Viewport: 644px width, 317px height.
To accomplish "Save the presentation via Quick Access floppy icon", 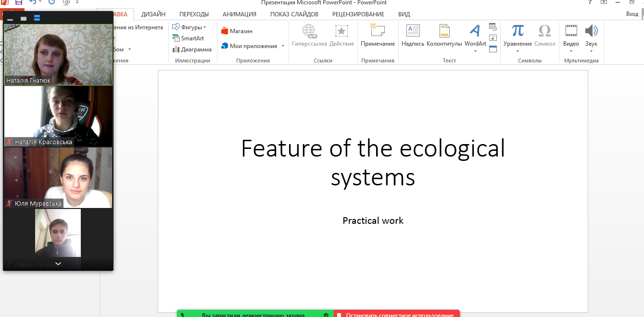I will [x=19, y=2].
